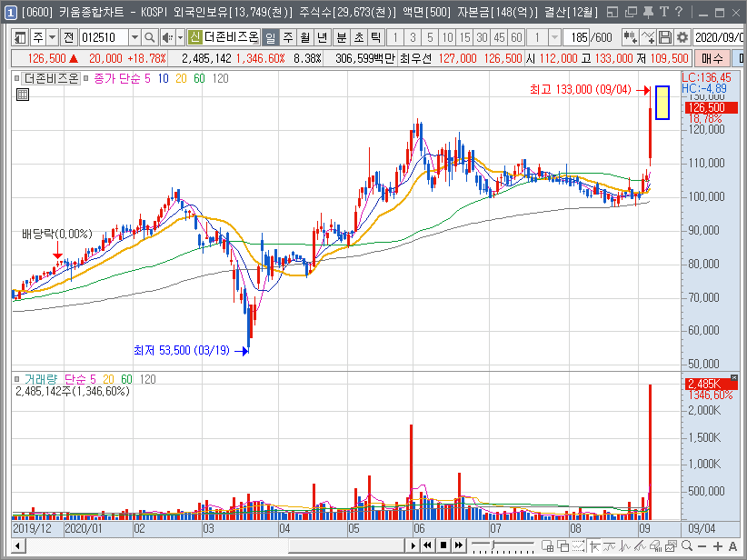Choose the 45 interval button
This screenshot has width=747, height=560.
499,37
